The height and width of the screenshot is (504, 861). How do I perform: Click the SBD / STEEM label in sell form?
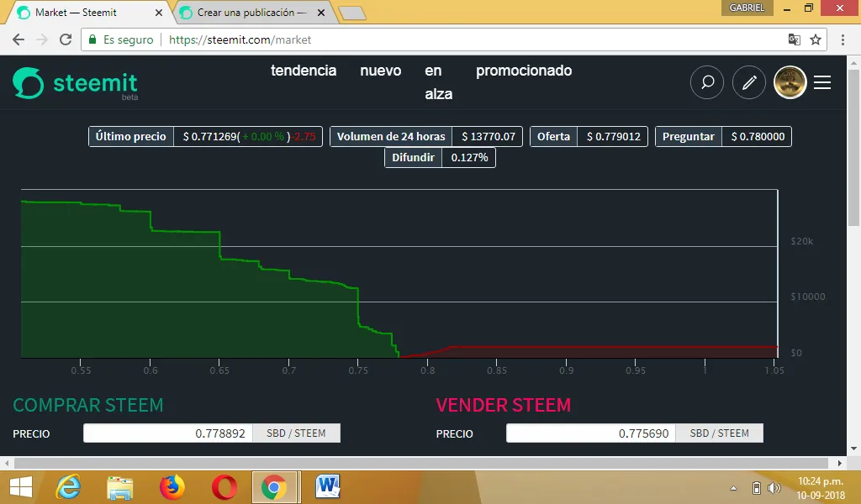[720, 433]
